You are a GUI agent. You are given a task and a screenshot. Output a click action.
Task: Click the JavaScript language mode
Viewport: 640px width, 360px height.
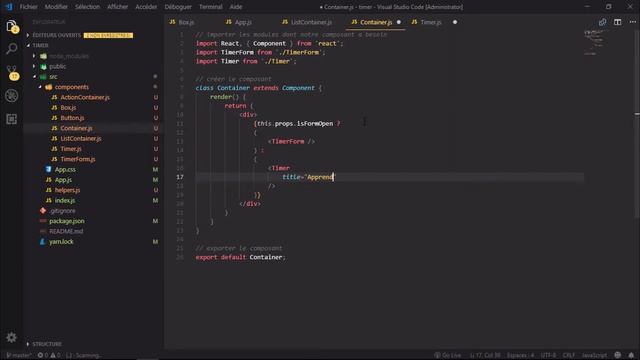(x=594, y=355)
